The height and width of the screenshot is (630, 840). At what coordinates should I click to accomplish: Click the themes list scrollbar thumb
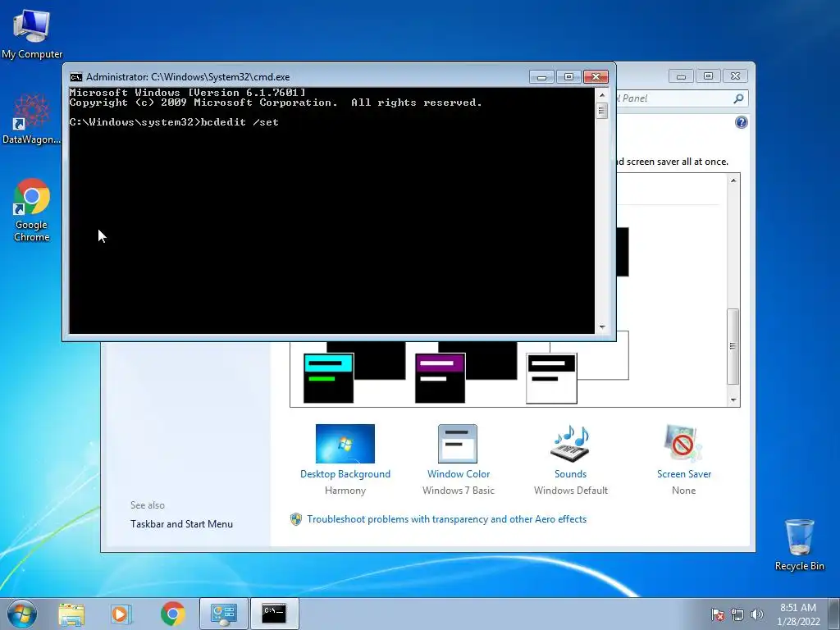click(x=733, y=346)
